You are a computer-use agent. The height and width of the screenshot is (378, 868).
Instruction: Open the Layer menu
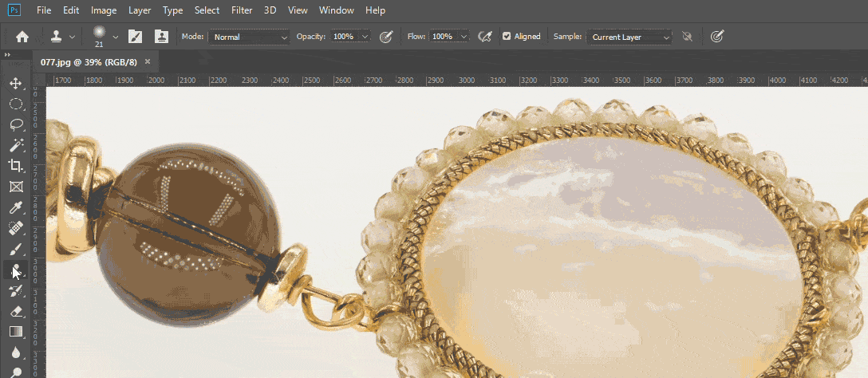[140, 10]
